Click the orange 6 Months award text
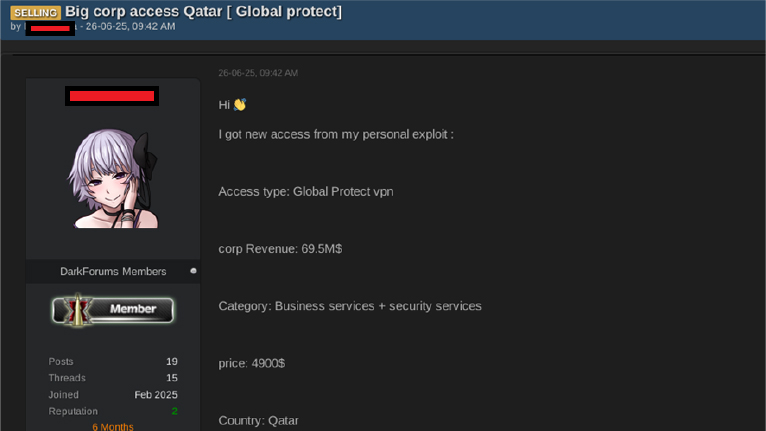Screen dimensions: 766x431 [113, 427]
